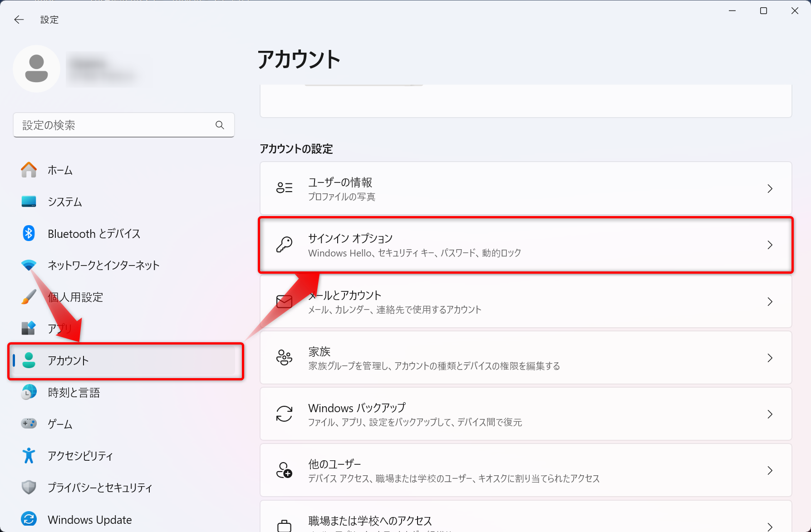Click the メールとアカウント envelope icon
The image size is (811, 532).
(285, 301)
